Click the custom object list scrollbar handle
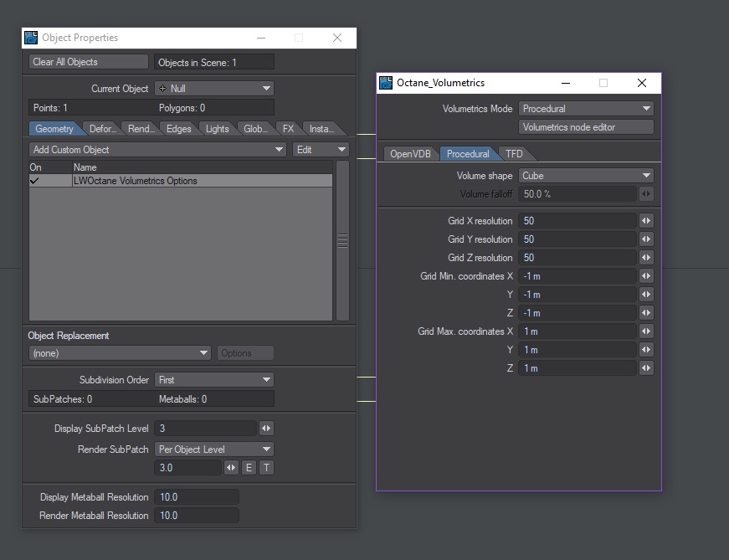This screenshot has height=560, width=729. tap(342, 240)
